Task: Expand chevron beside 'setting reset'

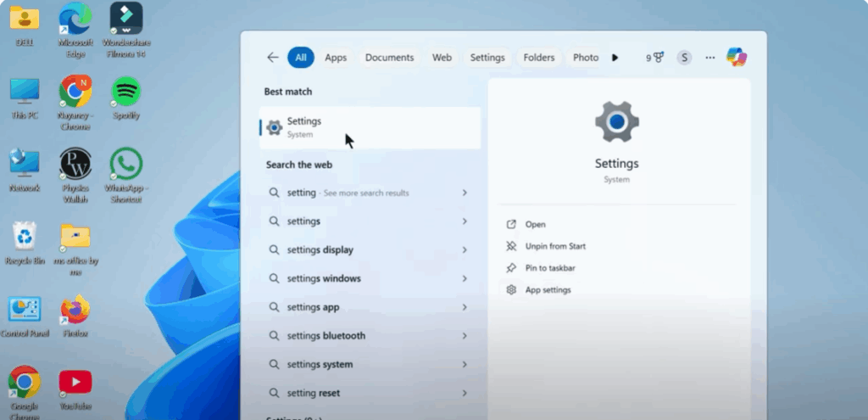Action: pos(465,393)
